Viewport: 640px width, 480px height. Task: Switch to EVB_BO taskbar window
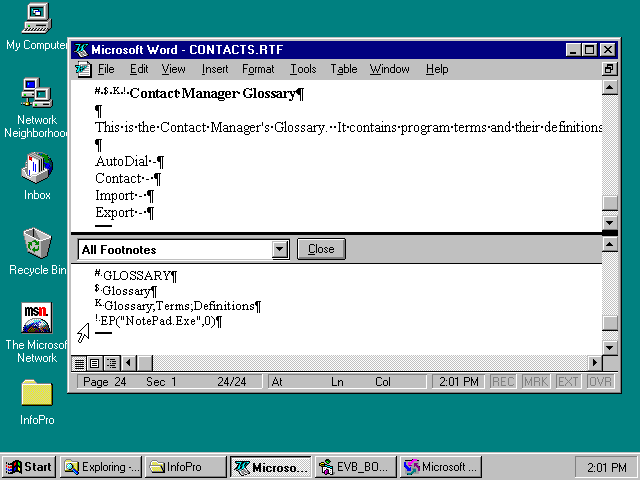[x=355, y=467]
